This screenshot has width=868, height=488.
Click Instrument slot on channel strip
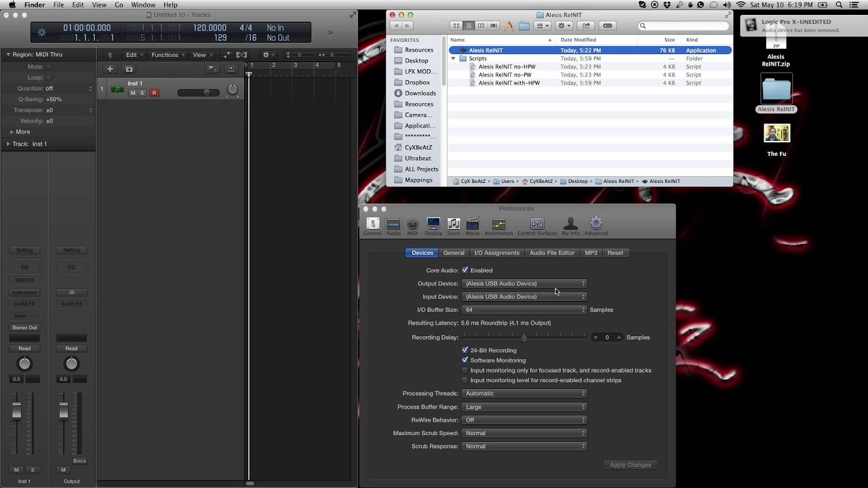coord(24,292)
